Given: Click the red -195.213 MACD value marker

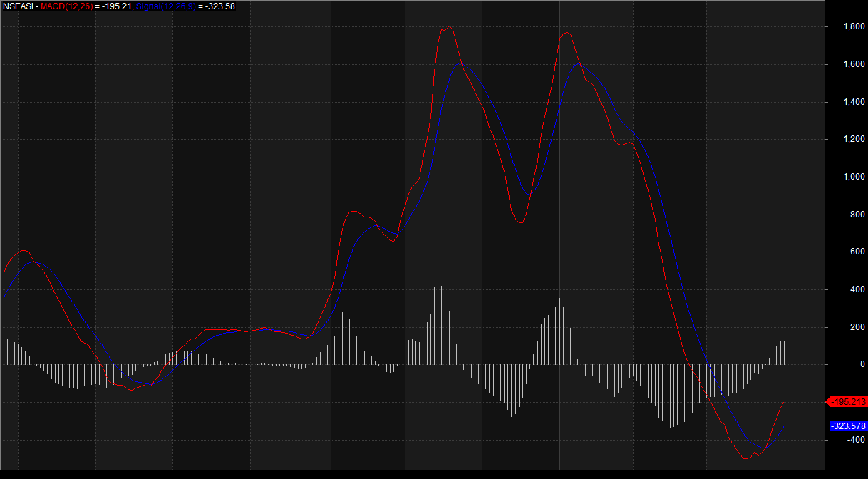Looking at the screenshot, I should click(x=848, y=402).
